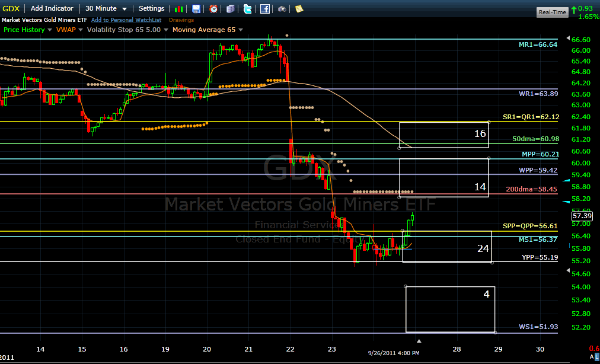
Task: Share the chart via Twitter icon
Action: click(248, 9)
